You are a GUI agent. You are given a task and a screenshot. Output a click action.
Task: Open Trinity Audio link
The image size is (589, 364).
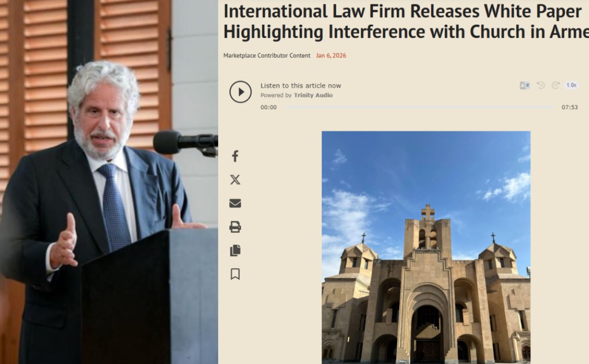pos(313,96)
